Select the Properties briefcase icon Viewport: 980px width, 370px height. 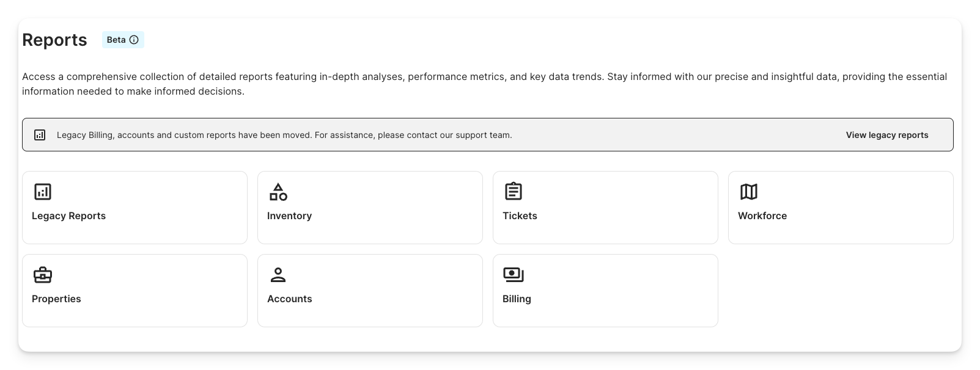click(43, 275)
